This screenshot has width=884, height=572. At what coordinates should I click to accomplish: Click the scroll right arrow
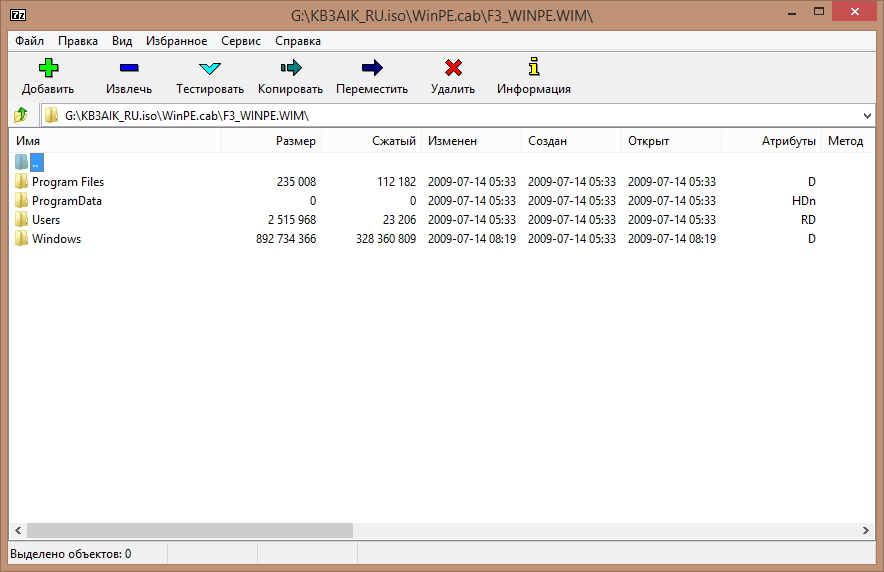(866, 530)
